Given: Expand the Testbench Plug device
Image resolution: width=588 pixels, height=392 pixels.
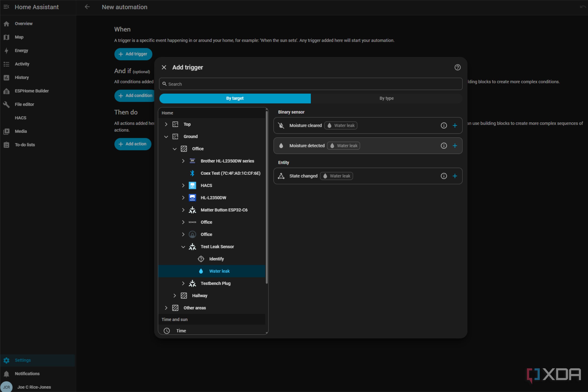Looking at the screenshot, I should 183,283.
